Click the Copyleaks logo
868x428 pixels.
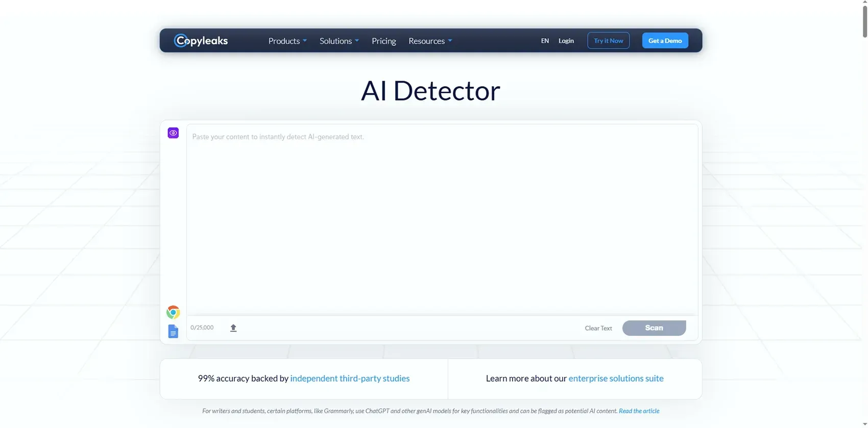pyautogui.click(x=201, y=41)
